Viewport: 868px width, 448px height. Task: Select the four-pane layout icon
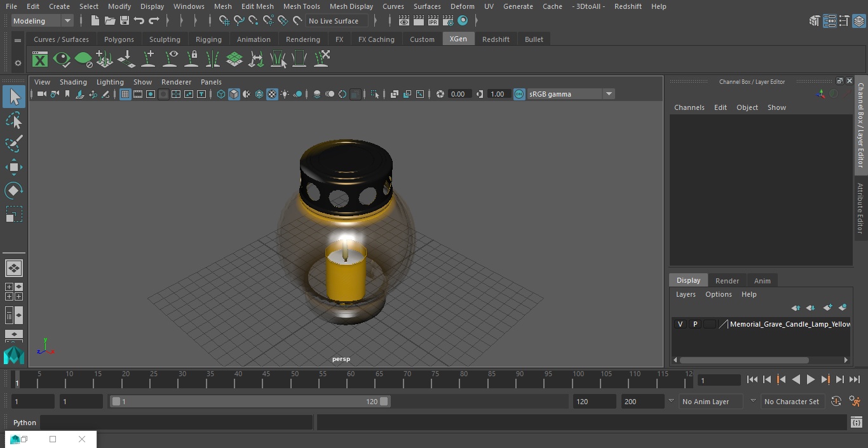click(13, 292)
